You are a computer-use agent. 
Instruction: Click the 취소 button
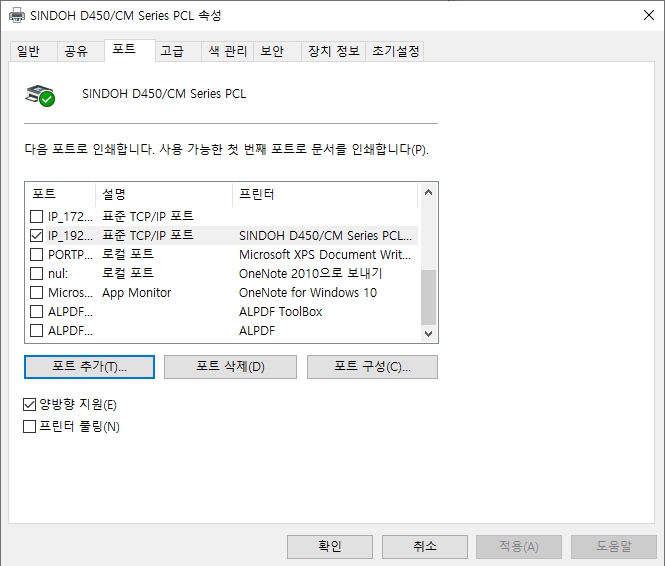tap(425, 546)
